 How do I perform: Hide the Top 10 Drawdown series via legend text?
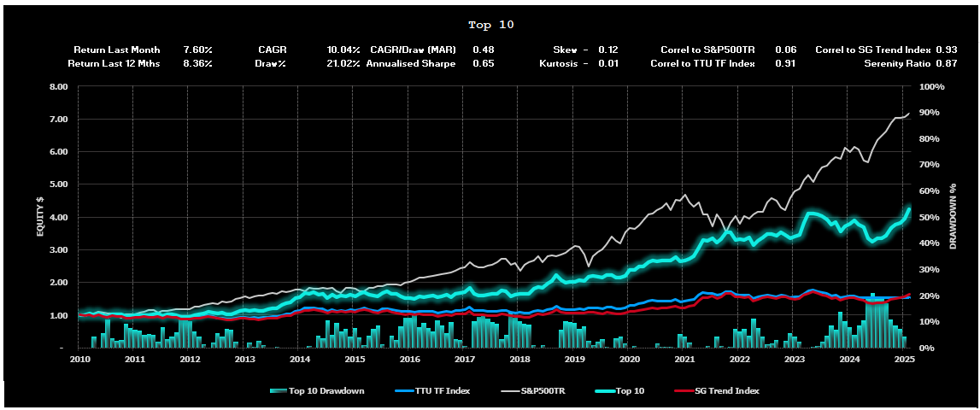coord(326,391)
